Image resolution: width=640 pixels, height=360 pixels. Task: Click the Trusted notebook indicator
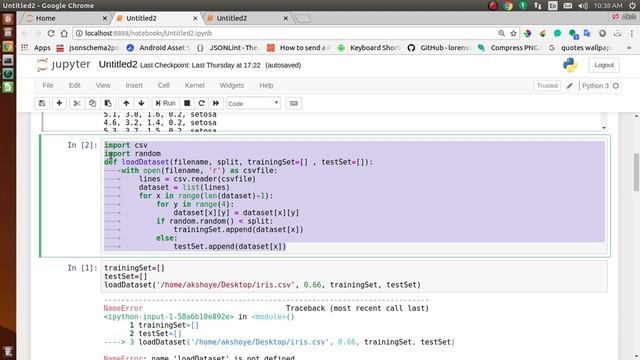click(547, 85)
